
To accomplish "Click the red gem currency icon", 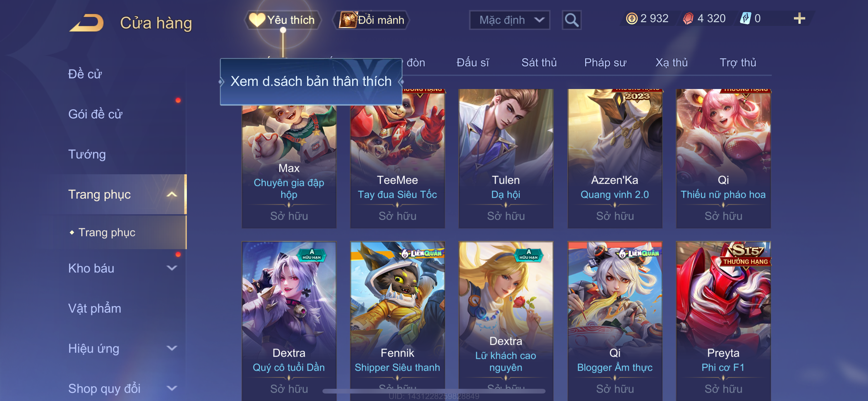I will pos(688,18).
